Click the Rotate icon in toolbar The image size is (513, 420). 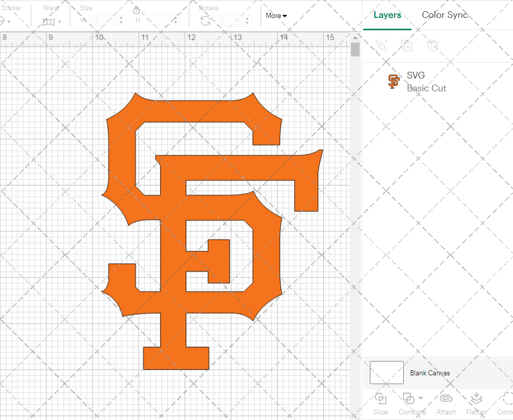pyautogui.click(x=205, y=21)
